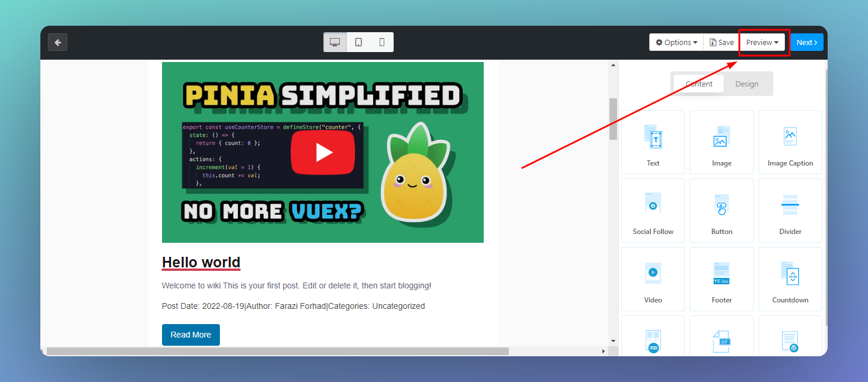The image size is (868, 382).
Task: Open the Content tab
Action: [698, 84]
